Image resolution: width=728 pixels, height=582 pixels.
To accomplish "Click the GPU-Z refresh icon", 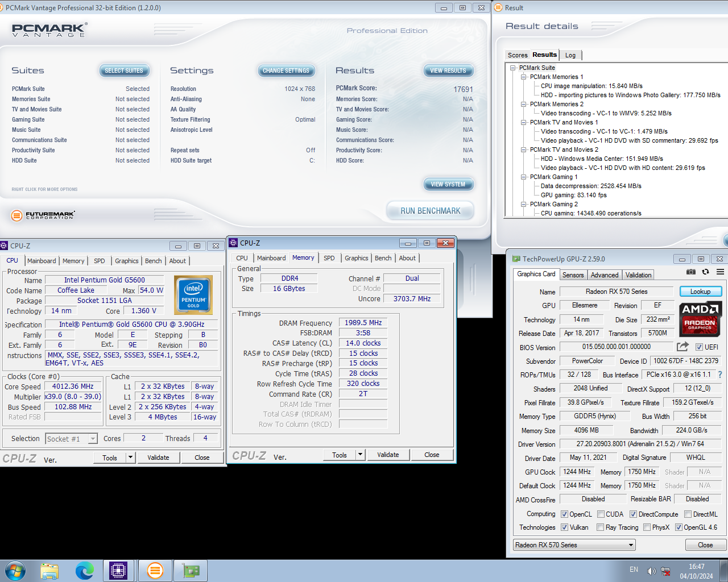I will [x=705, y=272].
